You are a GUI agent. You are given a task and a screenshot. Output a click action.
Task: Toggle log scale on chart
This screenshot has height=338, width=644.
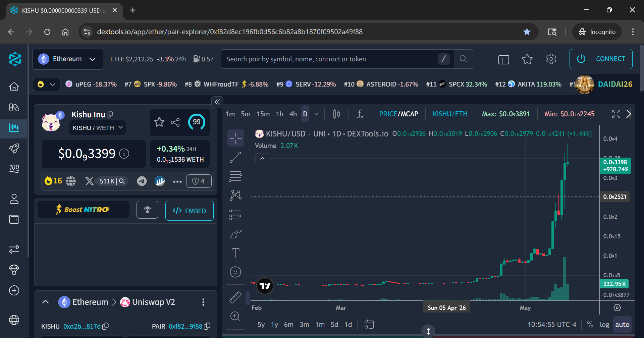click(604, 325)
